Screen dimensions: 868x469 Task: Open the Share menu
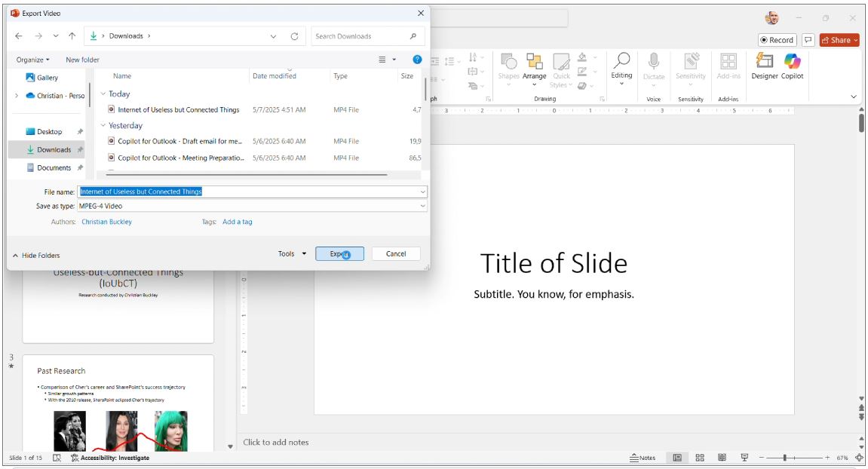point(838,40)
